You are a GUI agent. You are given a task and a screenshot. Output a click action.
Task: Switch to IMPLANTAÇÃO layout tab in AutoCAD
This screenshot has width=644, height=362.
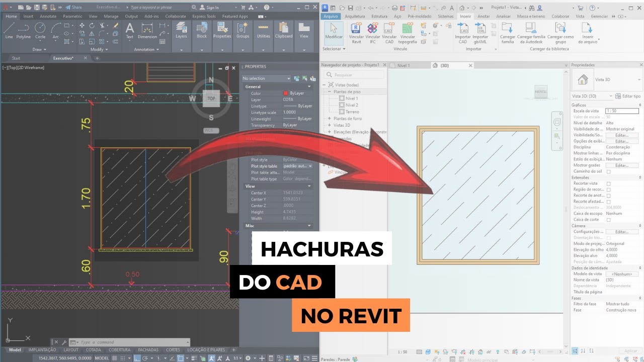point(42,350)
